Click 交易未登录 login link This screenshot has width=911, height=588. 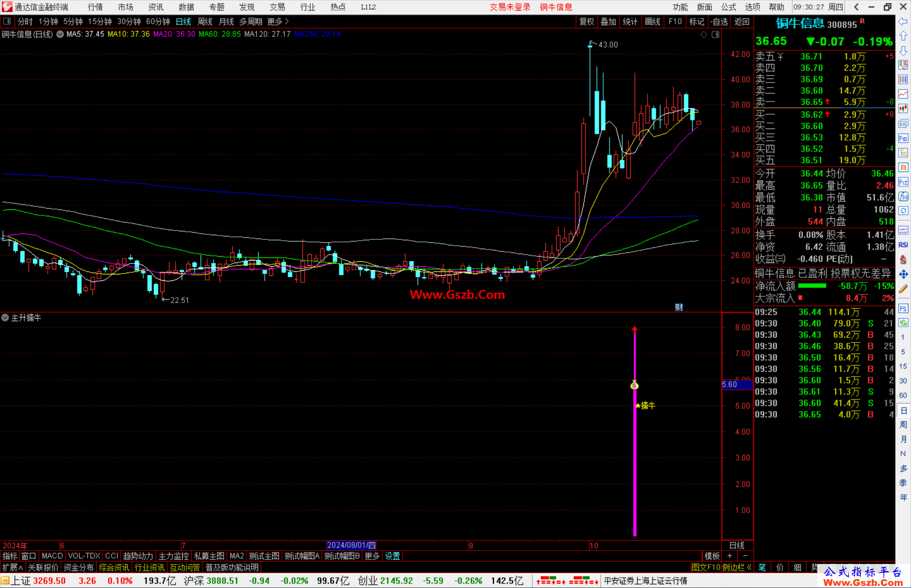pyautogui.click(x=510, y=7)
